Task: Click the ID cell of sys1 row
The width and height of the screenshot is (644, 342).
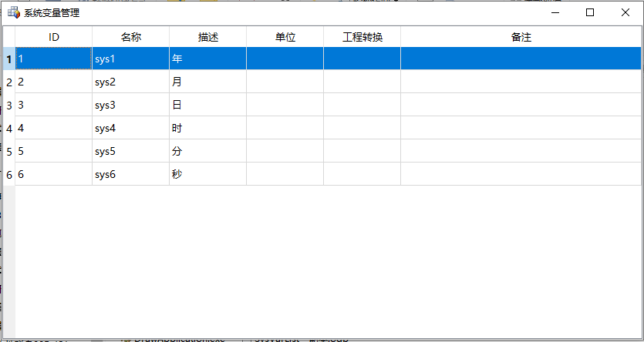Action: click(54, 59)
